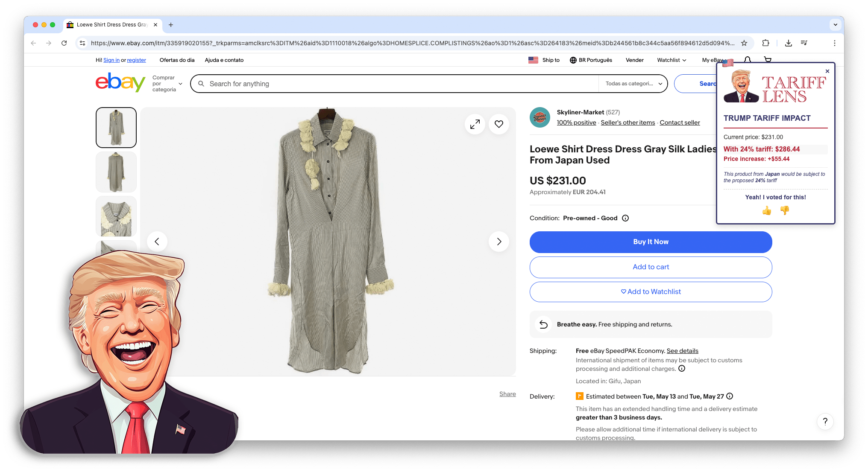Click the address bar URL
The width and height of the screenshot is (868, 472).
point(413,43)
